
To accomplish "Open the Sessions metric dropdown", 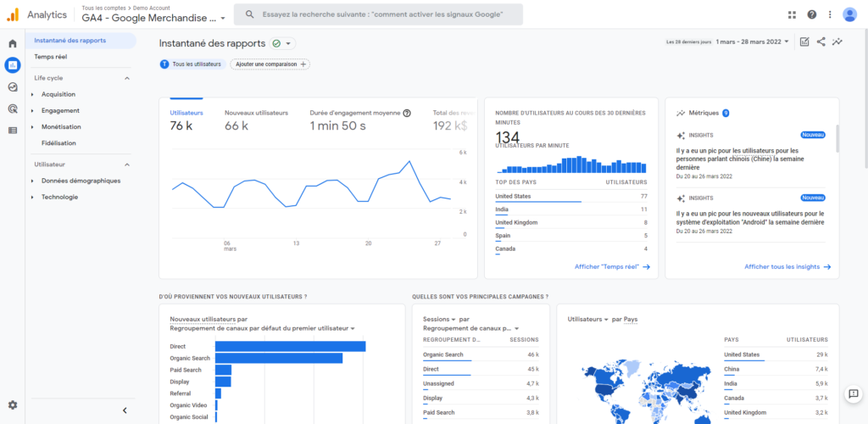I will tap(439, 320).
